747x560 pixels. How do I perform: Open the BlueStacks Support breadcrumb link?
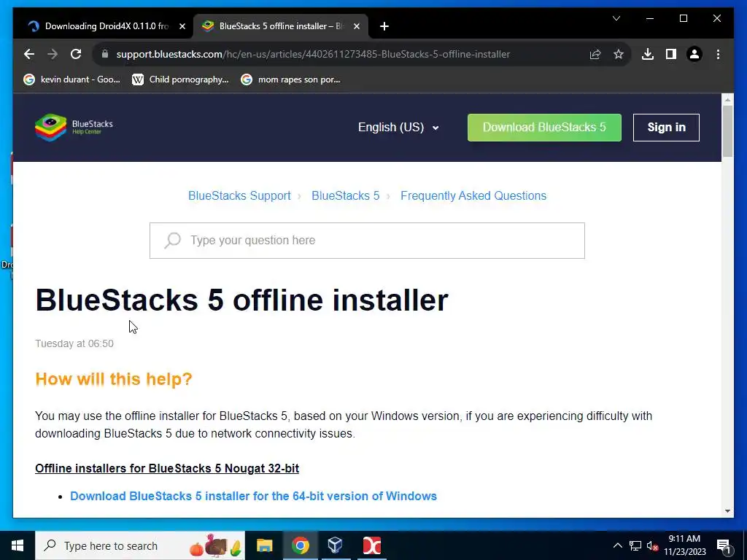(x=239, y=195)
